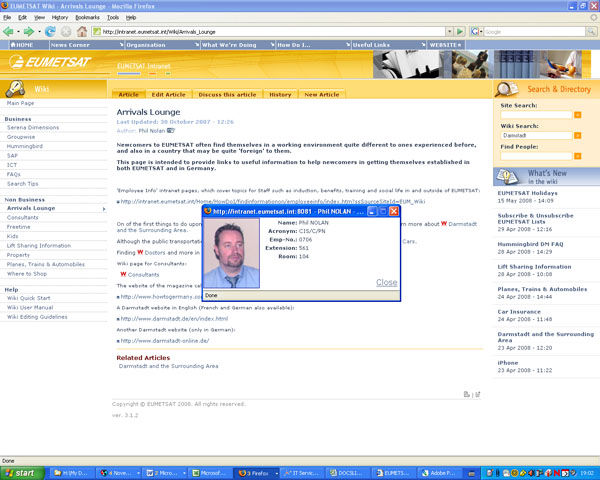Viewport: 600px width, 480px height.
Task: Open the Car Insurance news item
Action: (519, 312)
